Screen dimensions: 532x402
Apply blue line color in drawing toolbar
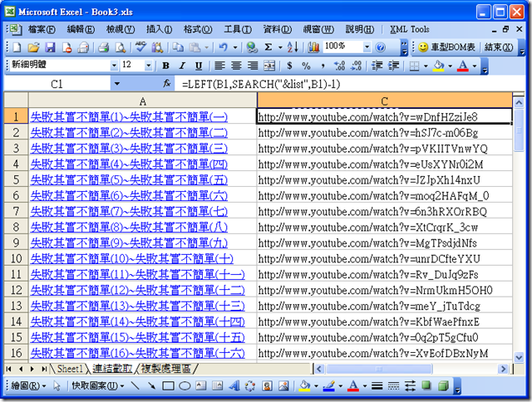click(x=329, y=385)
